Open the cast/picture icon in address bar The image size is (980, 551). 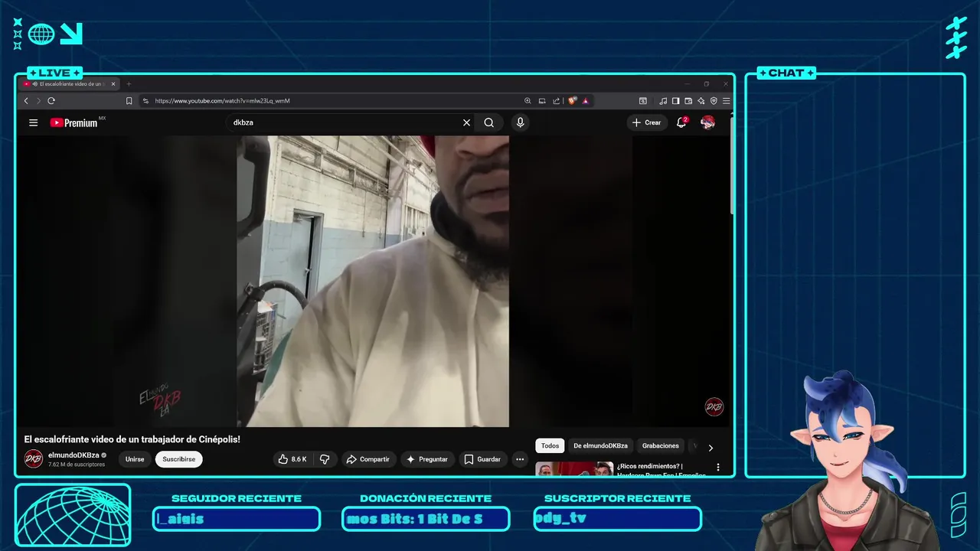point(542,101)
